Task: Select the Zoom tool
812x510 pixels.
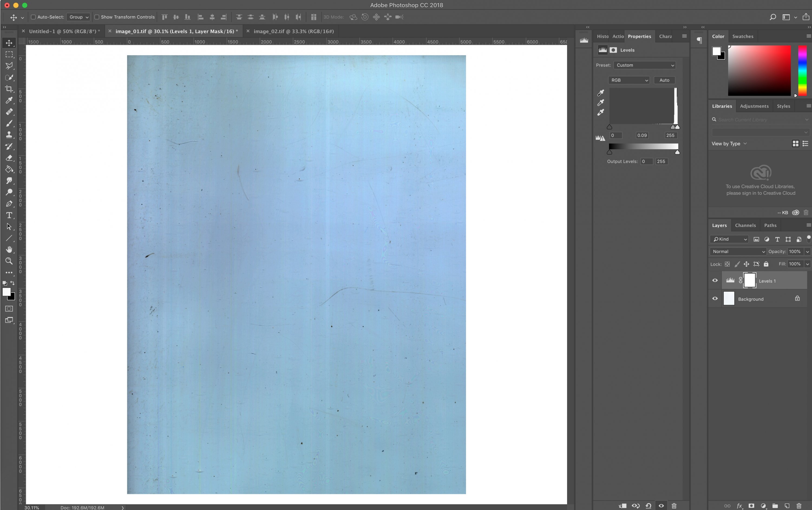Action: [9, 261]
